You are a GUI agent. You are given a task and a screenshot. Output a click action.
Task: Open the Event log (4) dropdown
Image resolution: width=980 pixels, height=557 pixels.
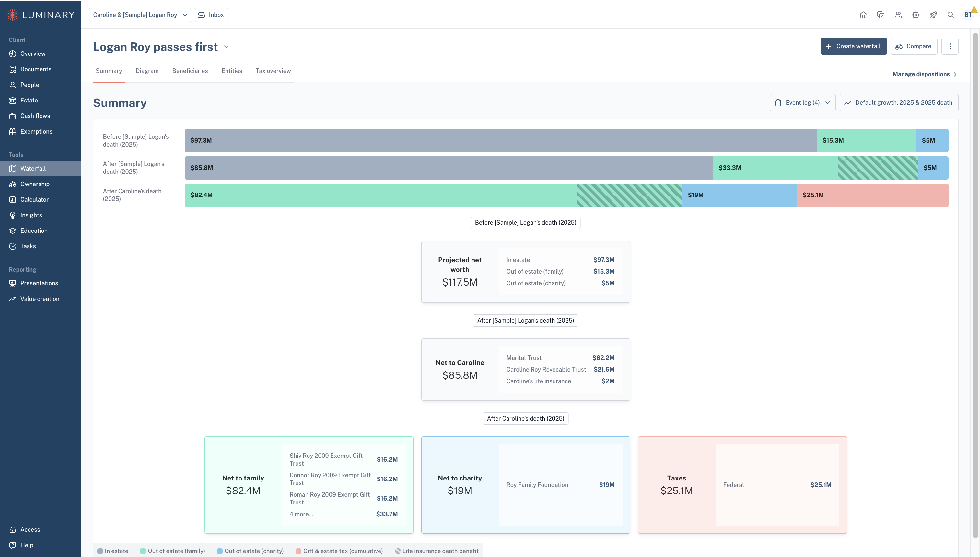[803, 102]
